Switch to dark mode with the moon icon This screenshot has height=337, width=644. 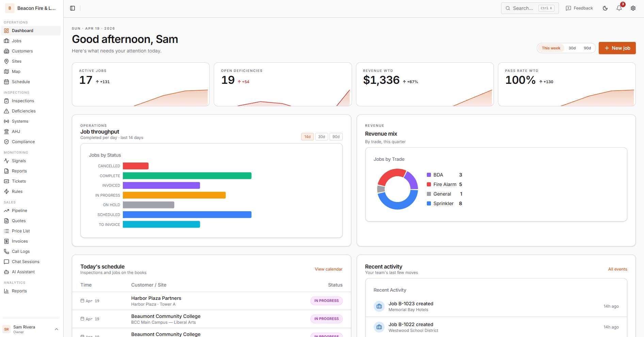[605, 8]
